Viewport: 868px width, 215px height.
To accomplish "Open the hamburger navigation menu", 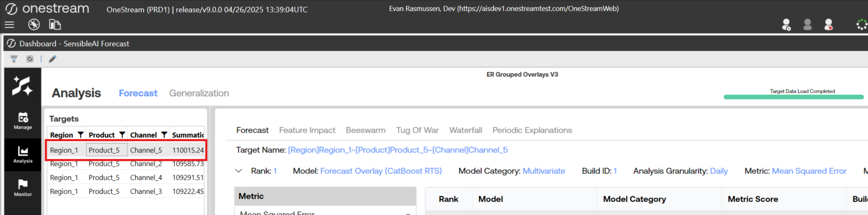I will coord(9,25).
